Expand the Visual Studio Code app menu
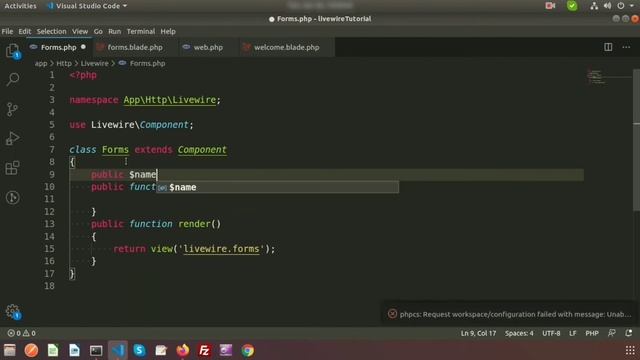Viewport: 640px width, 360px height. click(x=87, y=6)
